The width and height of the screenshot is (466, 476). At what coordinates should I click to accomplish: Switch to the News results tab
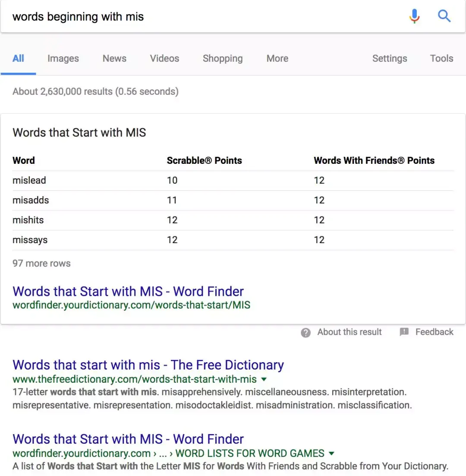click(114, 58)
